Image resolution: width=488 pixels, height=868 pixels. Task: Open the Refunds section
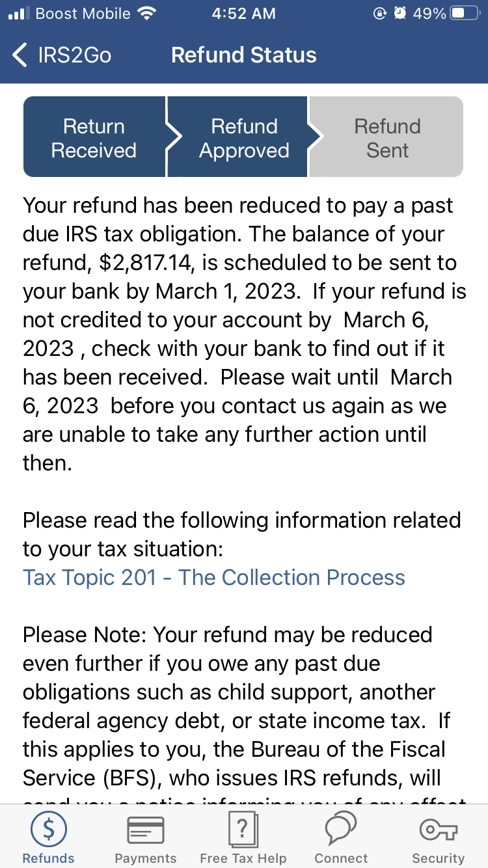point(48,836)
